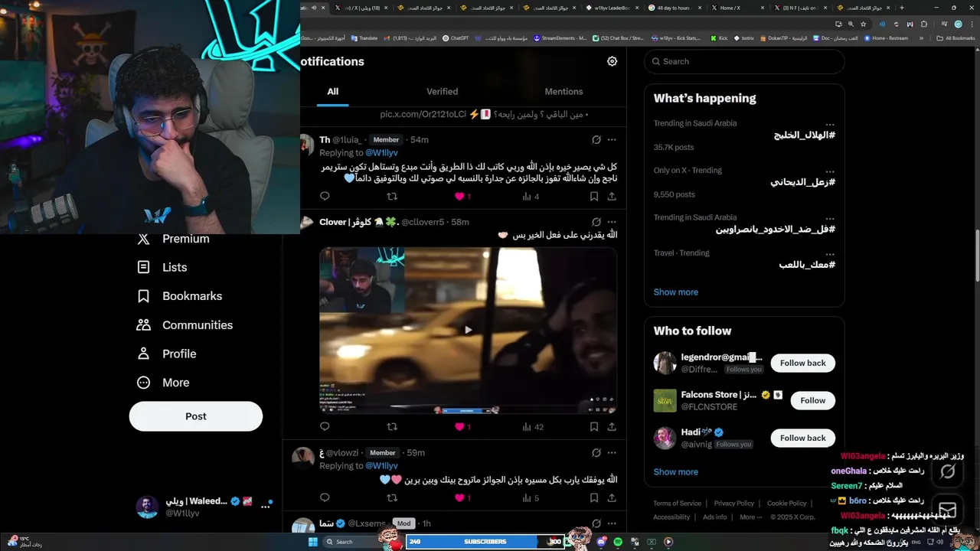Expand the More menu in sidebar
Screen dimensions: 980x551
click(162, 383)
